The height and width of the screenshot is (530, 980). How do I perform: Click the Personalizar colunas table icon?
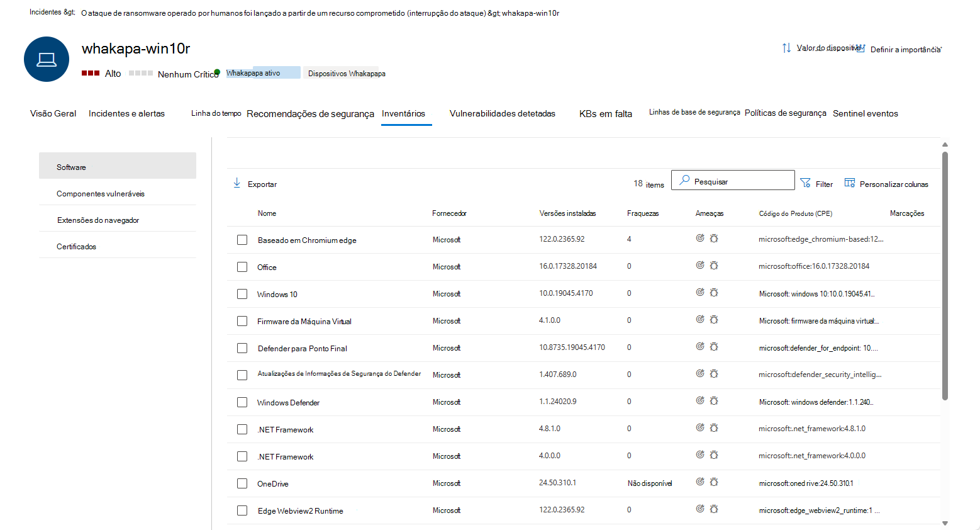click(850, 183)
